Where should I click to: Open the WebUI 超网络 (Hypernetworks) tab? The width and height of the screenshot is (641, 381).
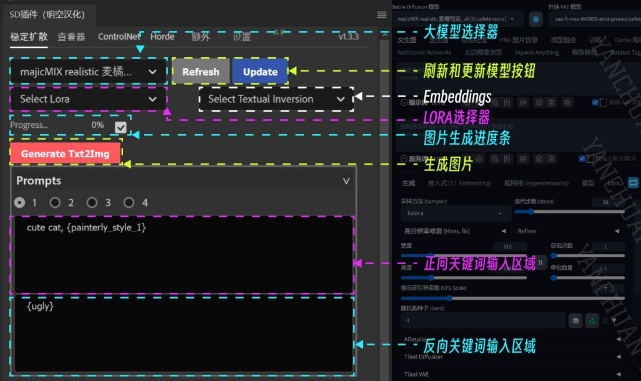click(536, 183)
